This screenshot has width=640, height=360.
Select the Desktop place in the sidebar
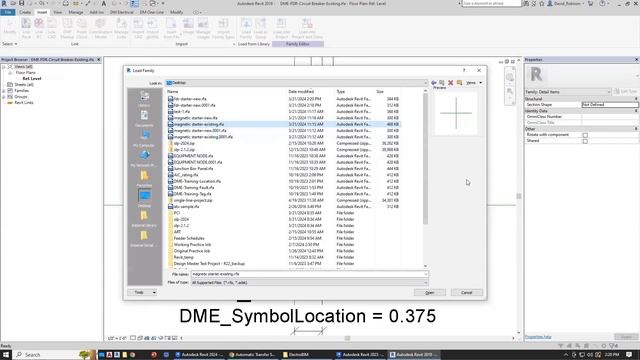(x=144, y=199)
